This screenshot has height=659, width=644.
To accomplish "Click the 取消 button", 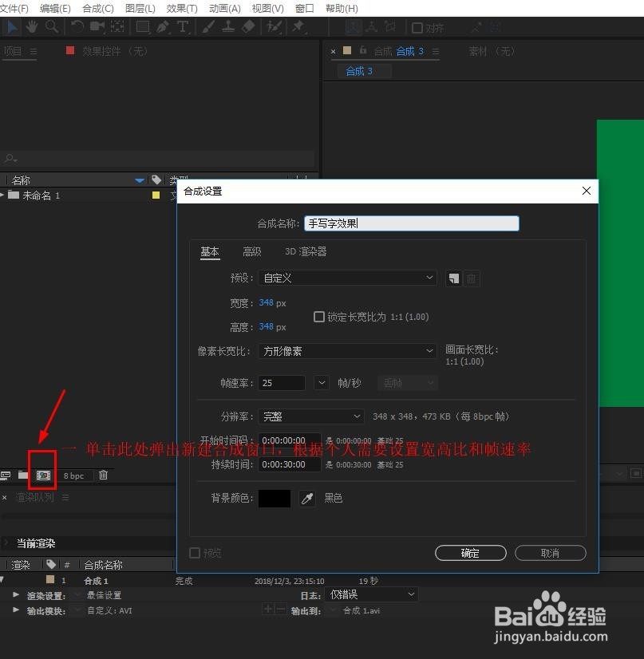I will 550,552.
